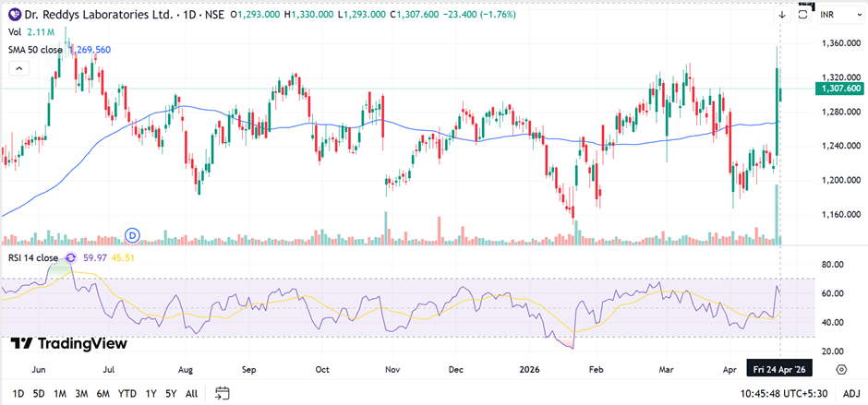Select the 1M time range
The image size is (868, 405).
tap(60, 393)
